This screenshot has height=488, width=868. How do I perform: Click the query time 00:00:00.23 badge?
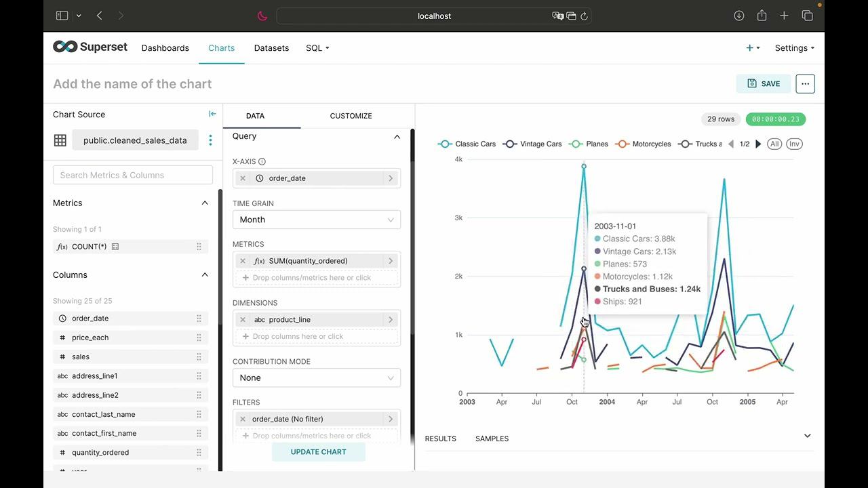(776, 119)
